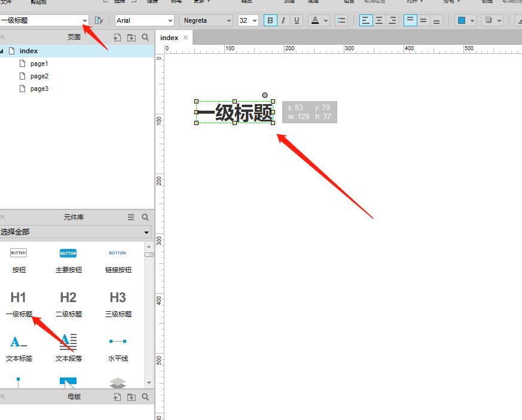522x420 pixels.
Task: Select the 文本段落 paragraph widget
Action: [x=68, y=348]
